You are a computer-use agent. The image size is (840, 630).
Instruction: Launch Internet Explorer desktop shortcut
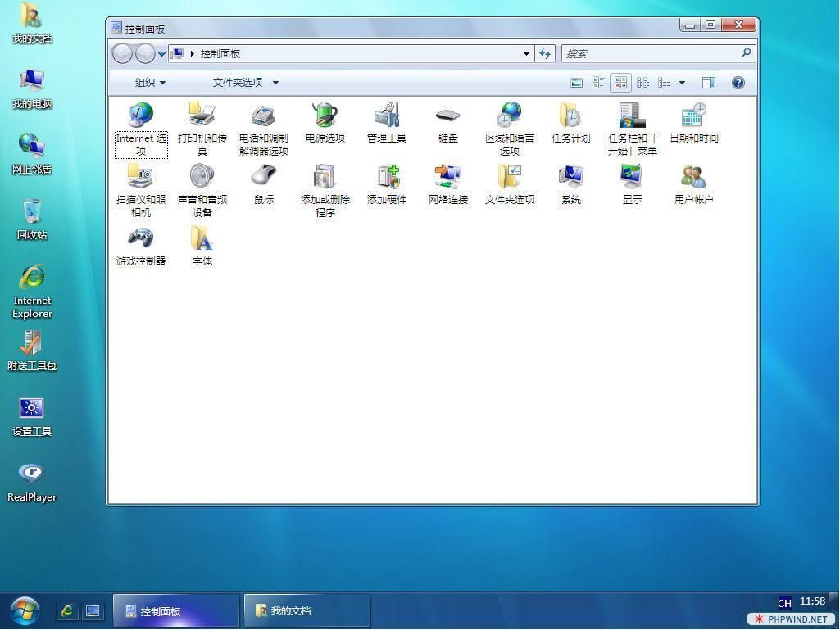(x=32, y=291)
